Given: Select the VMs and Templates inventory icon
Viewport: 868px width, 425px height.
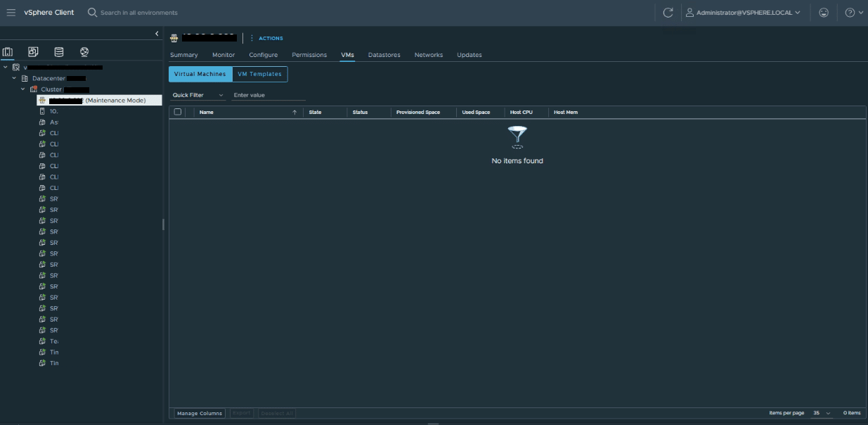Looking at the screenshot, I should 33,52.
